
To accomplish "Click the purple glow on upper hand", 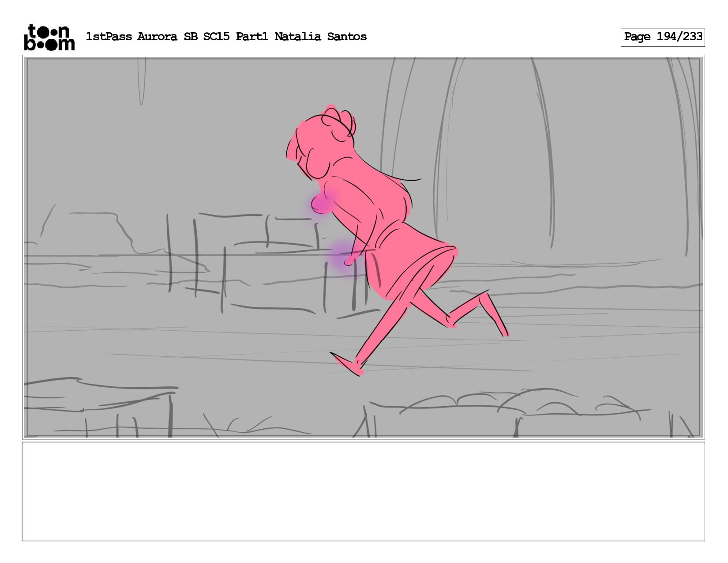I will [x=322, y=204].
